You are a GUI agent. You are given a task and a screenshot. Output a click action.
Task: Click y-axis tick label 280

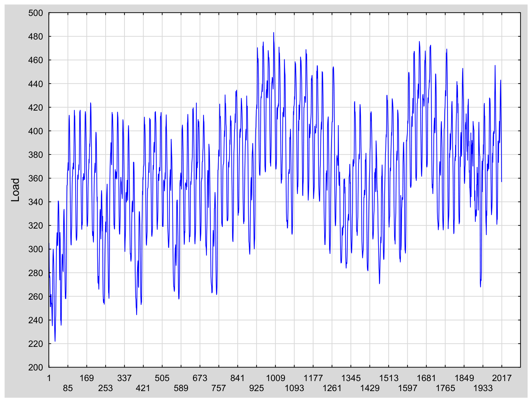[36, 273]
